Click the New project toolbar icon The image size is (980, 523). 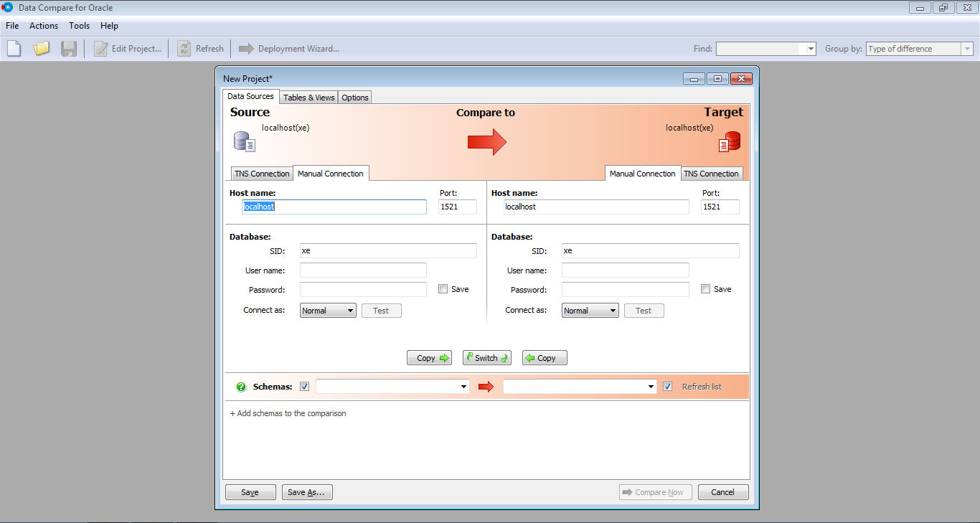[x=14, y=49]
